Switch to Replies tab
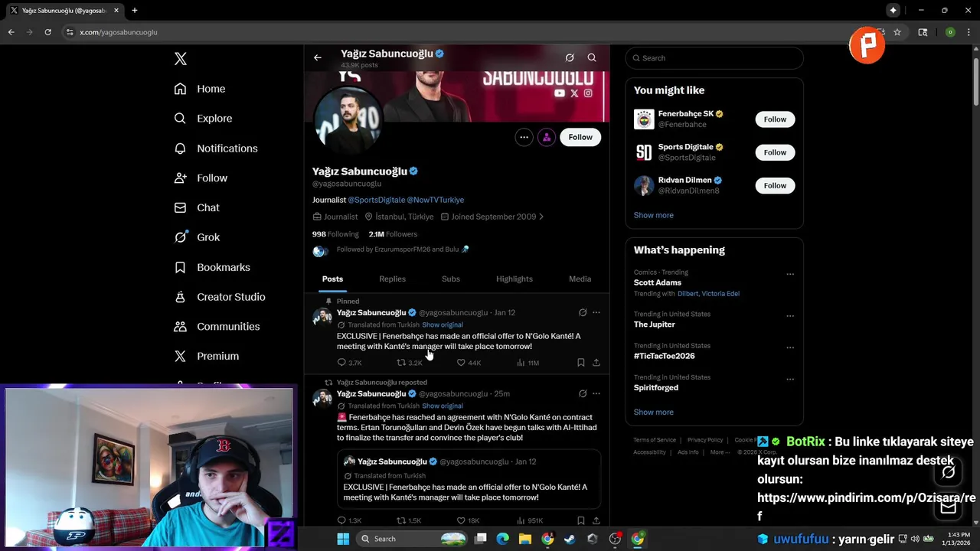The height and width of the screenshot is (551, 980). 392,279
